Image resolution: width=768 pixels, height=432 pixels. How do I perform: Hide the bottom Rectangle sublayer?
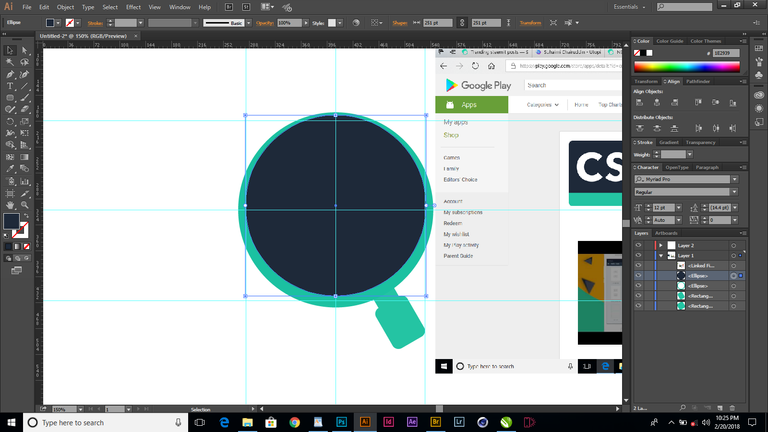(638, 306)
